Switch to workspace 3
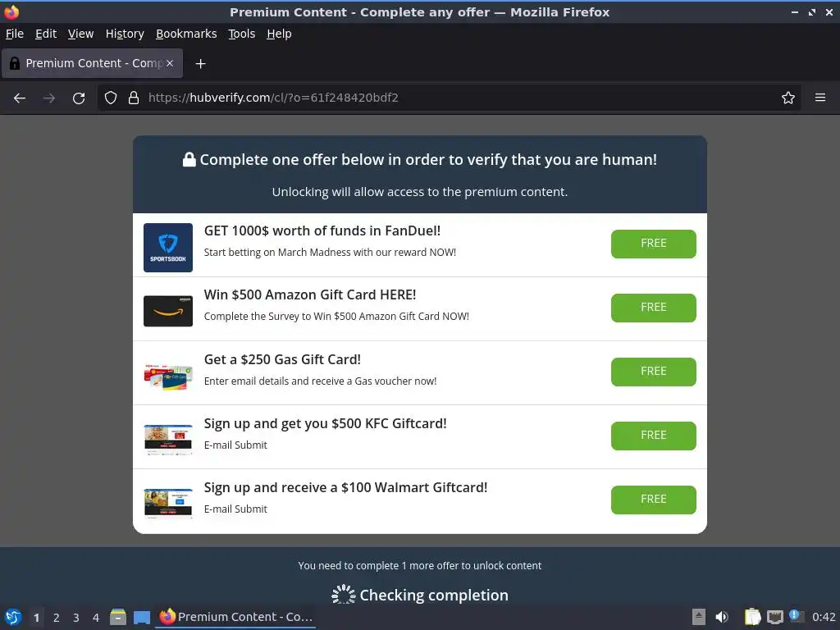 coord(76,618)
